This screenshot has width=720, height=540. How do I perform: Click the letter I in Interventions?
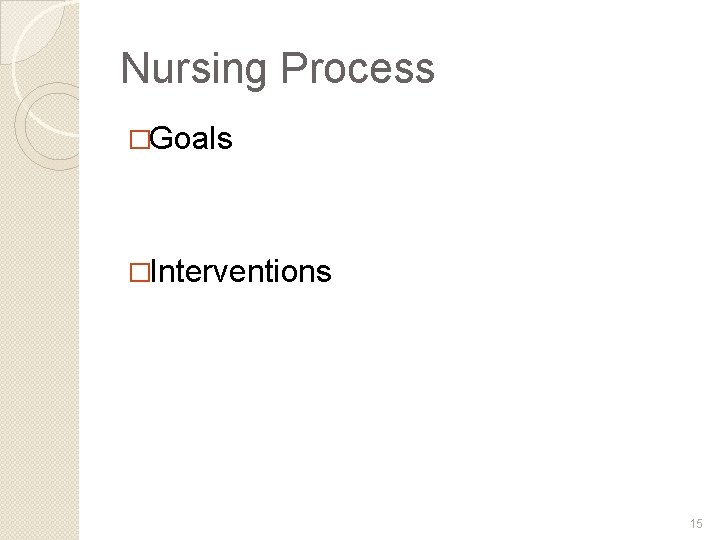[155, 271]
